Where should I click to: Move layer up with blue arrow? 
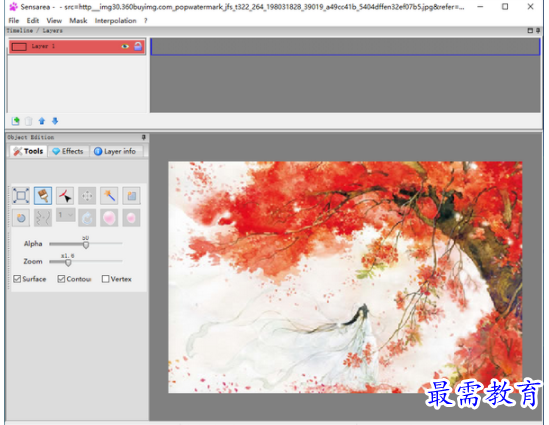[x=42, y=121]
